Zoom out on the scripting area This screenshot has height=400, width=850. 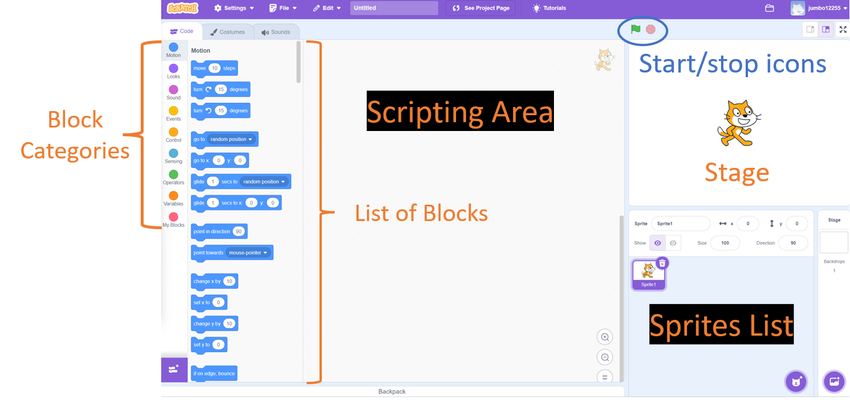(605, 357)
